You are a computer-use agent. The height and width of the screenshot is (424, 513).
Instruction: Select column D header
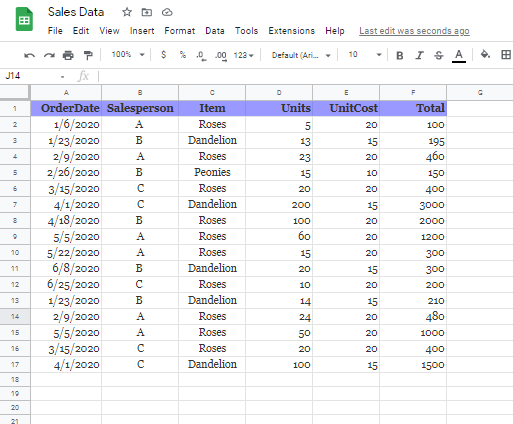coord(279,92)
